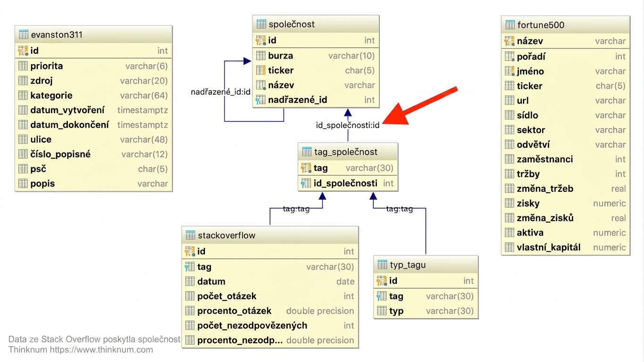This screenshot has width=644, height=362.
Task: Click the column icon beside jméno
Action: 510,71
